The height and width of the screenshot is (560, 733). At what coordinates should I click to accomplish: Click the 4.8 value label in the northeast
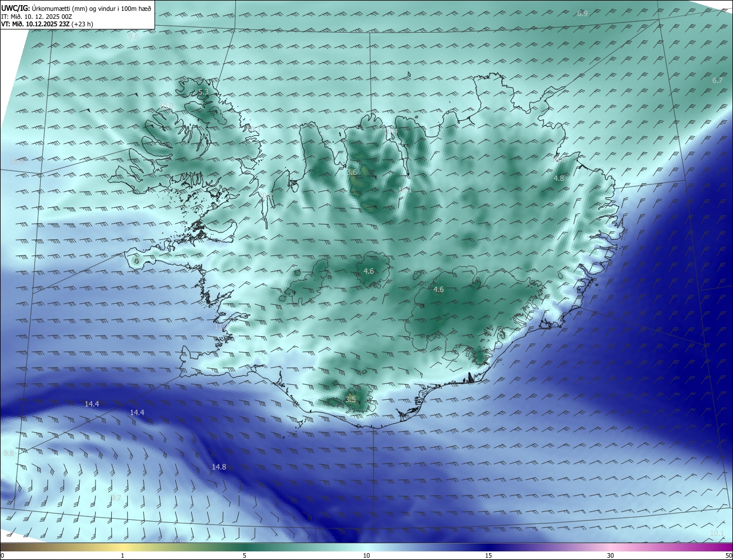click(x=559, y=179)
